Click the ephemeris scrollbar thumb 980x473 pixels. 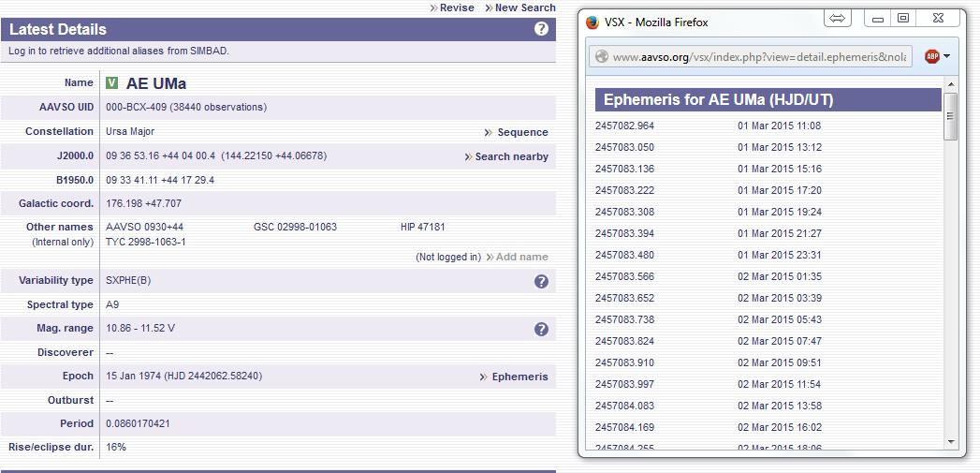pos(951,116)
